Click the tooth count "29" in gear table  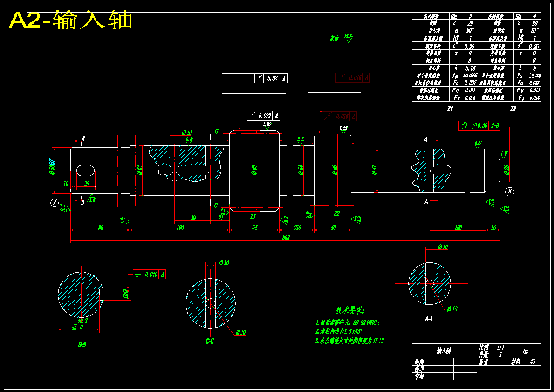(470, 23)
